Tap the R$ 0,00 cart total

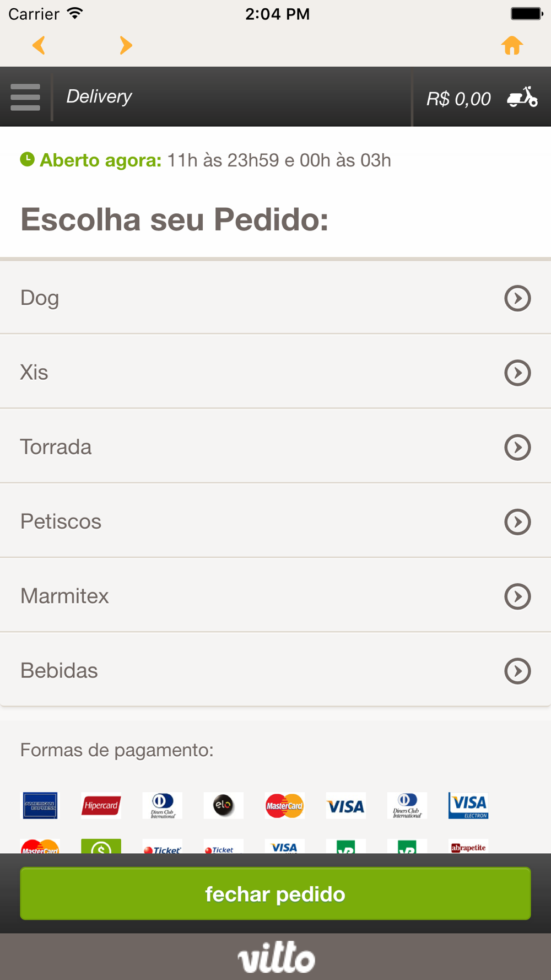[458, 99]
